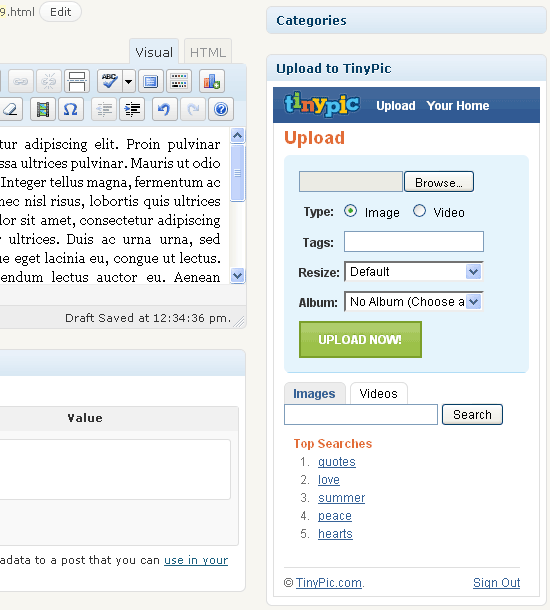
Task: Click the UPLOAD NOW! button
Action: point(360,339)
